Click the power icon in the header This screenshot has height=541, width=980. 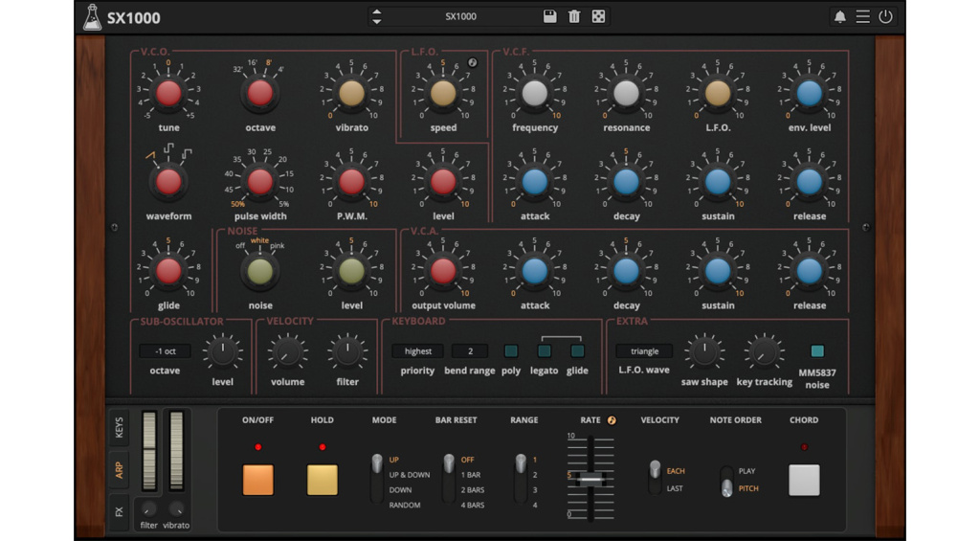pos(885,17)
